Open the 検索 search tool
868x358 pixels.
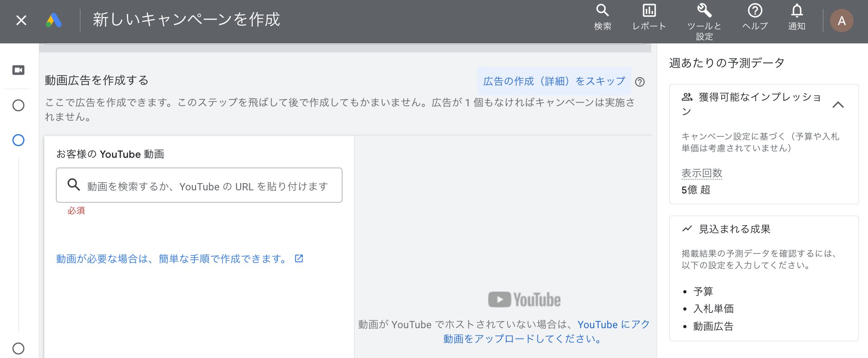(602, 17)
